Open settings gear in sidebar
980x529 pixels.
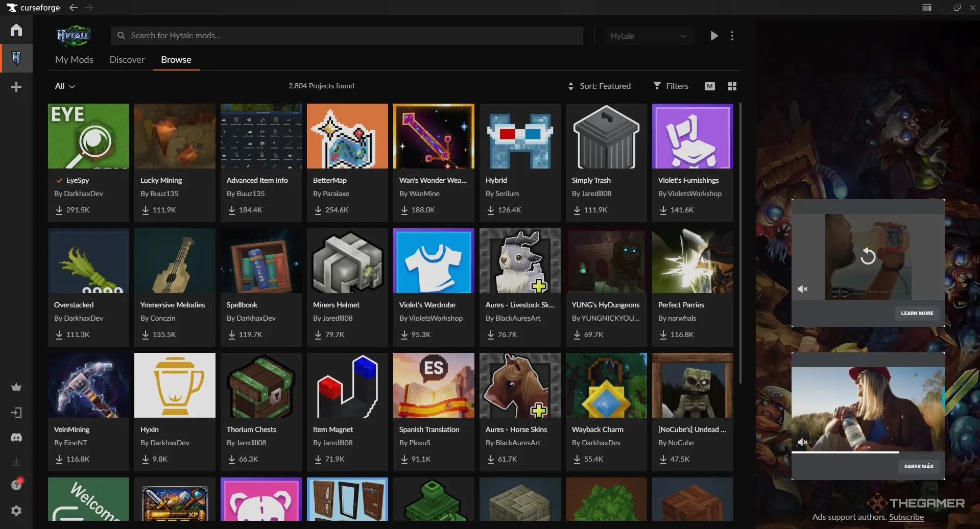click(16, 511)
